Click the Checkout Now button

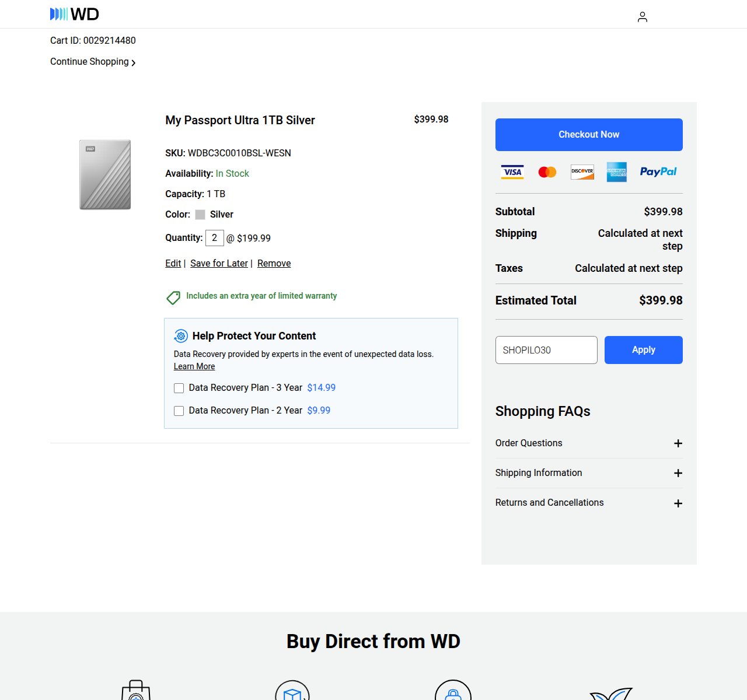coord(589,135)
